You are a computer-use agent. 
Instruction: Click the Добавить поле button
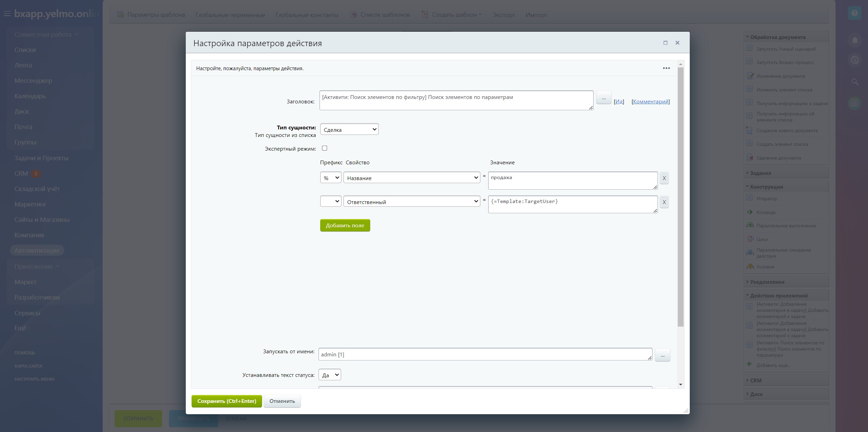(345, 225)
